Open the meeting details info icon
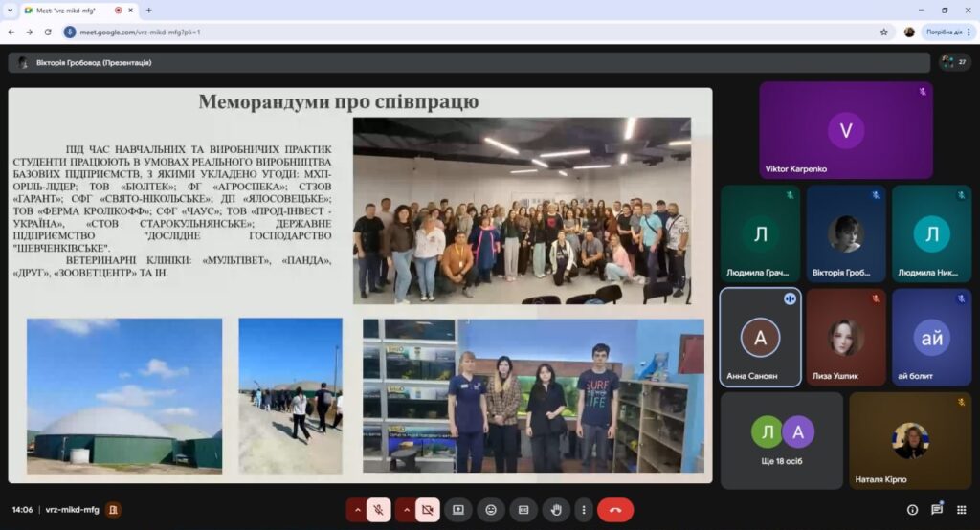Image resolution: width=980 pixels, height=530 pixels. 911,510
